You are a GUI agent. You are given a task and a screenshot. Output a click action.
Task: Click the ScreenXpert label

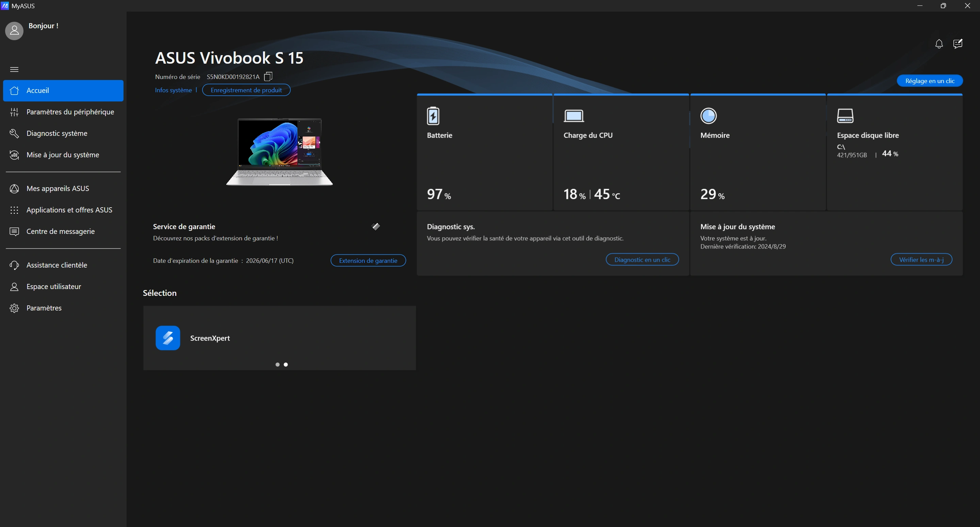click(210, 338)
